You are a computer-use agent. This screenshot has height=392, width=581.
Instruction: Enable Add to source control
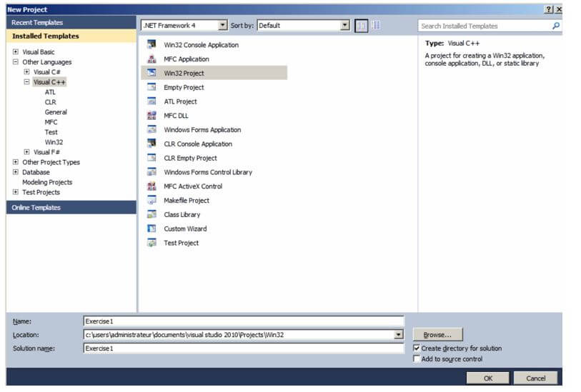417,358
